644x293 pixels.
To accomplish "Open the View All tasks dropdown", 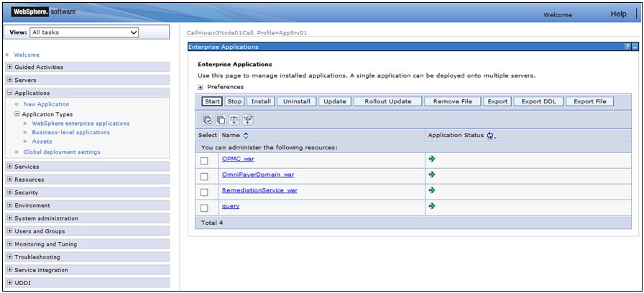I will [x=84, y=32].
